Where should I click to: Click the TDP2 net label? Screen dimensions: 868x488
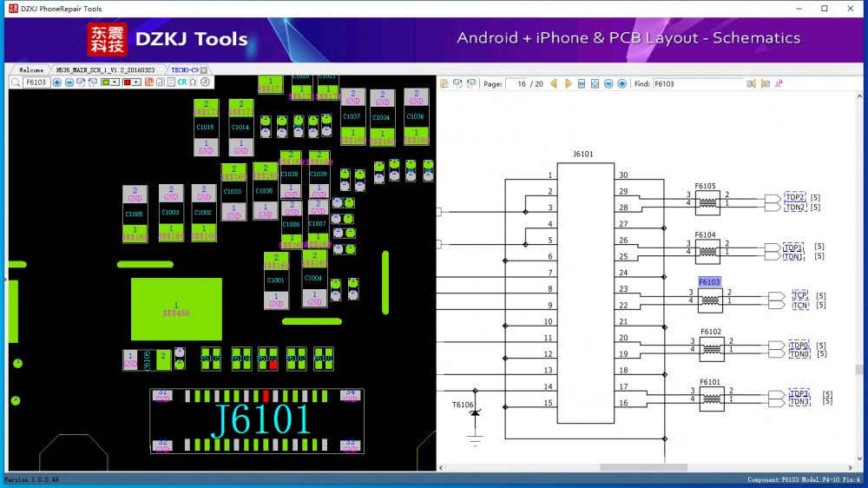pyautogui.click(x=795, y=197)
